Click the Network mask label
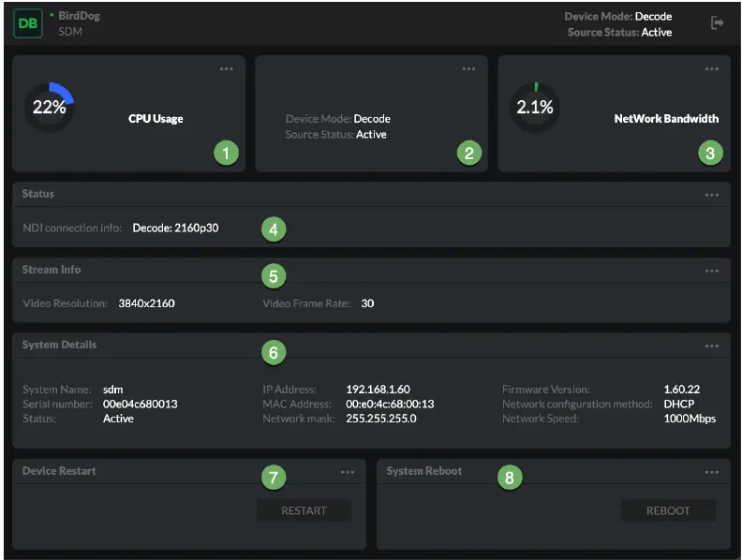This screenshot has width=742, height=560. coord(299,419)
